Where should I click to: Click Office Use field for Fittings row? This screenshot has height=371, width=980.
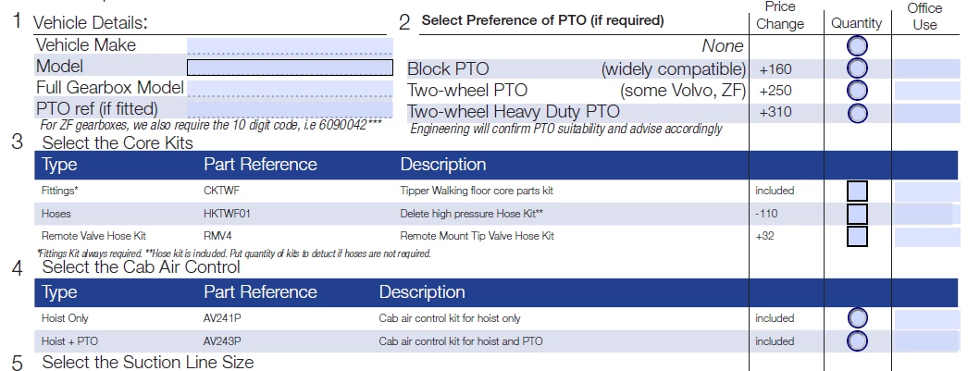tap(927, 192)
